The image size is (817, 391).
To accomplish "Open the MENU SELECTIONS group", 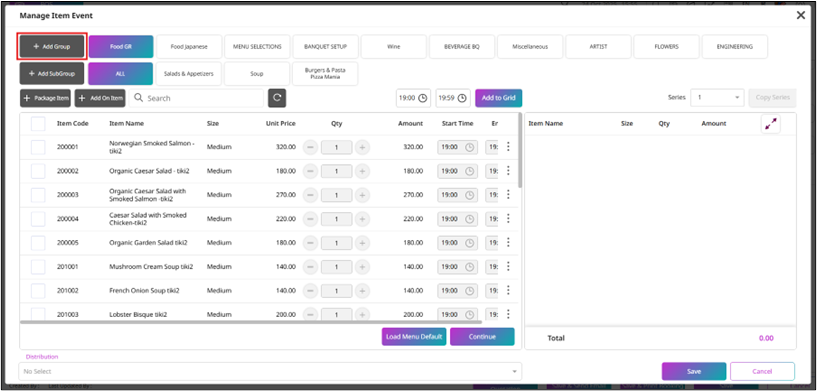I will (257, 46).
